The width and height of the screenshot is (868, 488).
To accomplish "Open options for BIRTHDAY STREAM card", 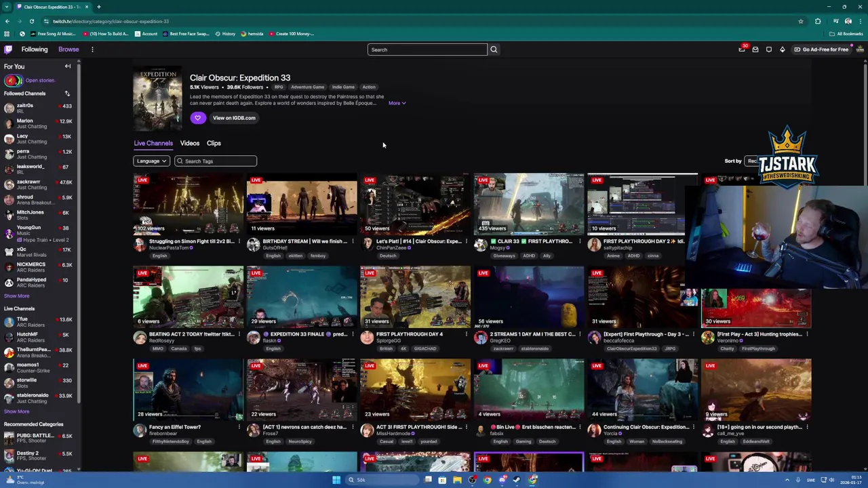I will tap(353, 241).
